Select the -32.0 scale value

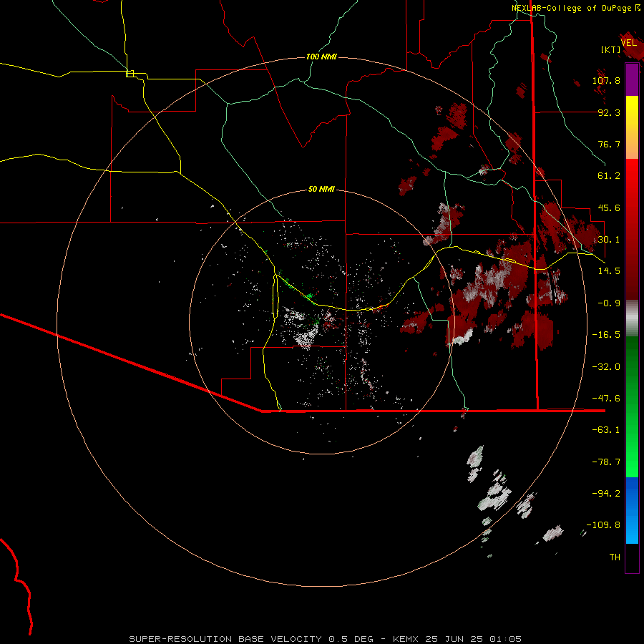(x=606, y=367)
